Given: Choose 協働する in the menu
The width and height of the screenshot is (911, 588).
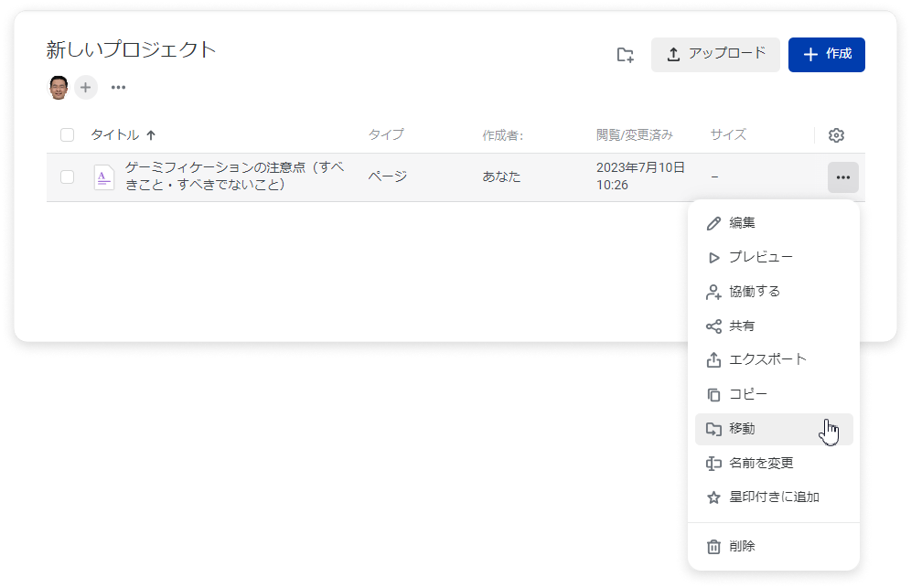Looking at the screenshot, I should 774,292.
